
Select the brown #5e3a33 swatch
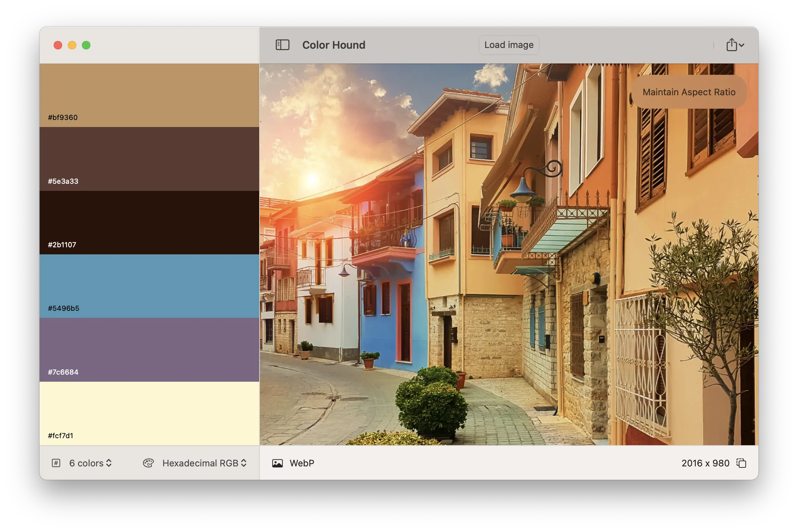pos(149,159)
